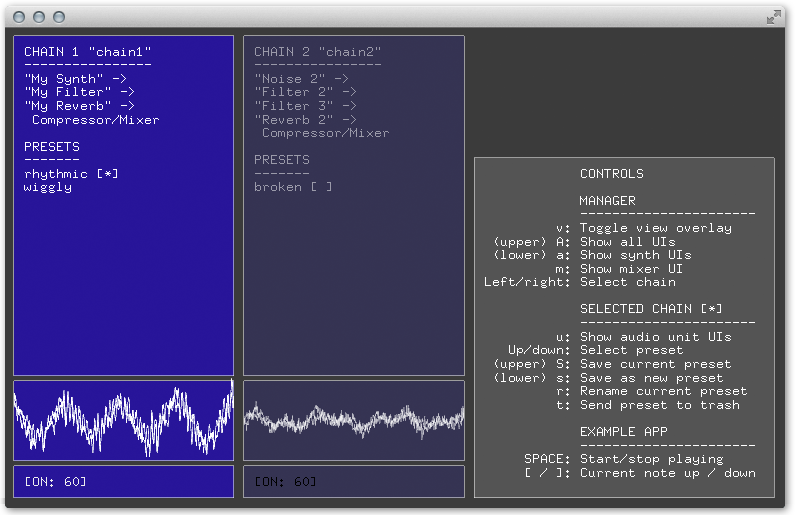Select the "broken [ ]" preset in Chain 2
The image size is (809, 526).
[x=293, y=187]
